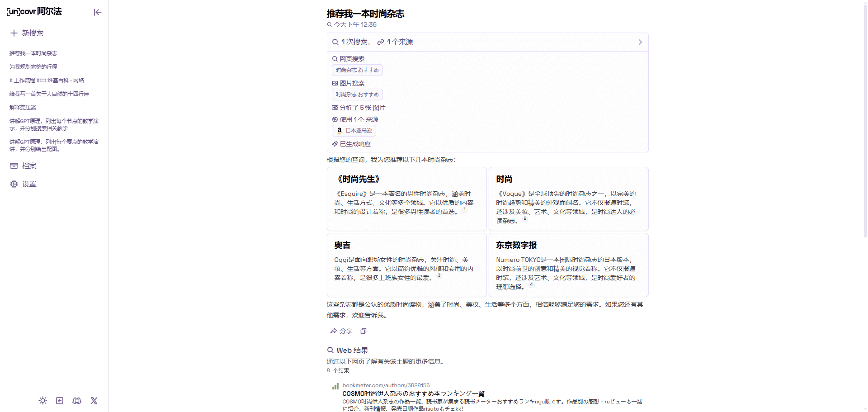The width and height of the screenshot is (868, 412).
Task: Toggle light/dark theme sun icon
Action: 42,401
